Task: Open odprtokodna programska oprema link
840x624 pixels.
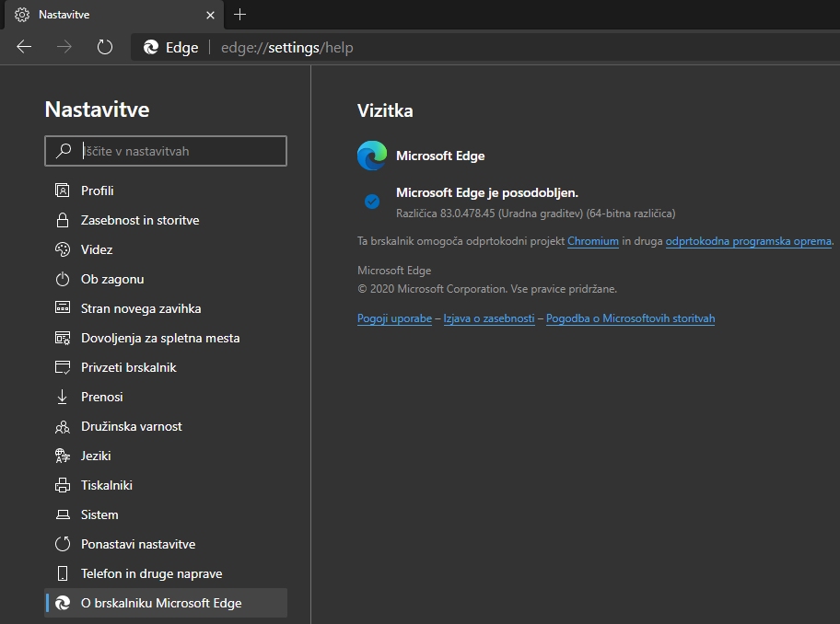Action: pyautogui.click(x=749, y=241)
